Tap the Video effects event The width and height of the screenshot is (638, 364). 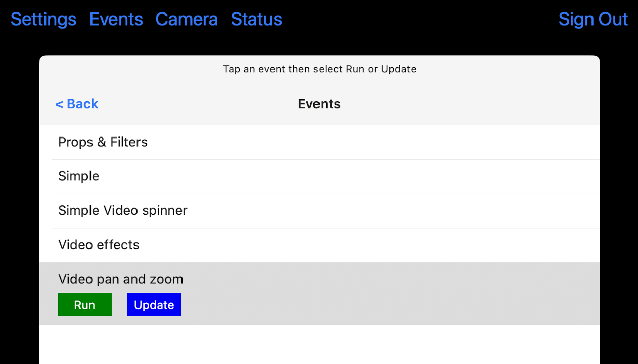click(99, 245)
